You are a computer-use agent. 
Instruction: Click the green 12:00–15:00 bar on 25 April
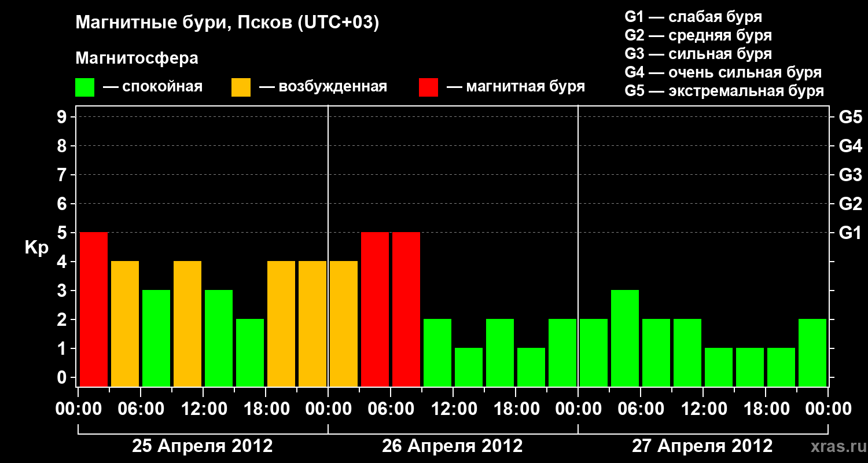click(x=219, y=338)
